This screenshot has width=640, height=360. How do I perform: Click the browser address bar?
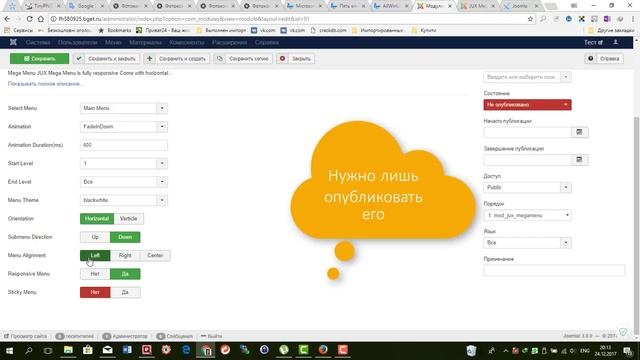pyautogui.click(x=291, y=19)
